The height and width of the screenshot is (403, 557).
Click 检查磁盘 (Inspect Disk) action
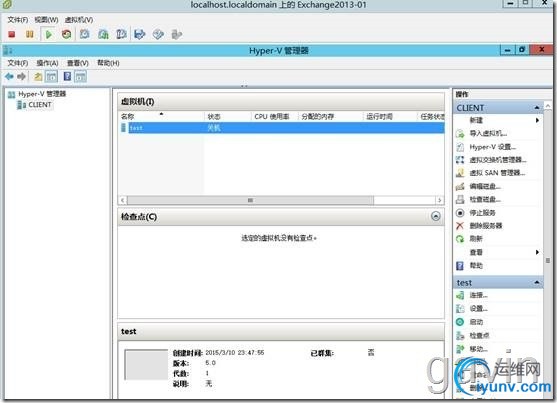[485, 199]
